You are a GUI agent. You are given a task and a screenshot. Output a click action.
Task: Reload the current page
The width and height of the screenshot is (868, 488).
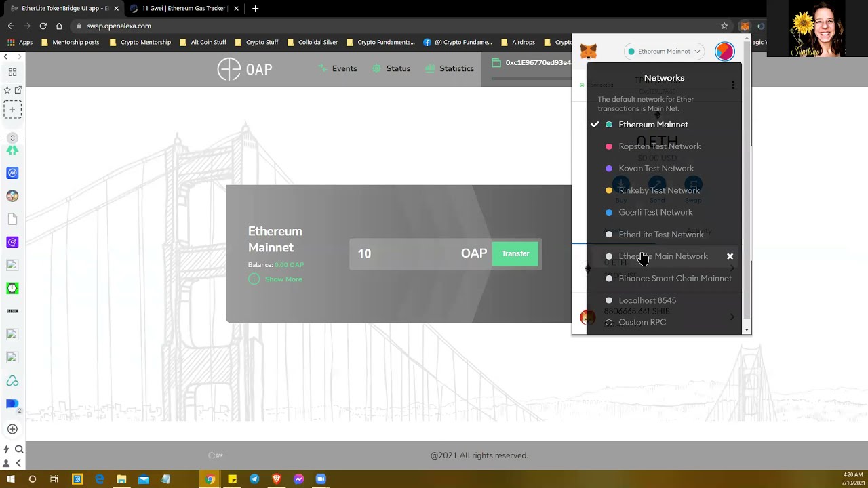pyautogui.click(x=43, y=26)
